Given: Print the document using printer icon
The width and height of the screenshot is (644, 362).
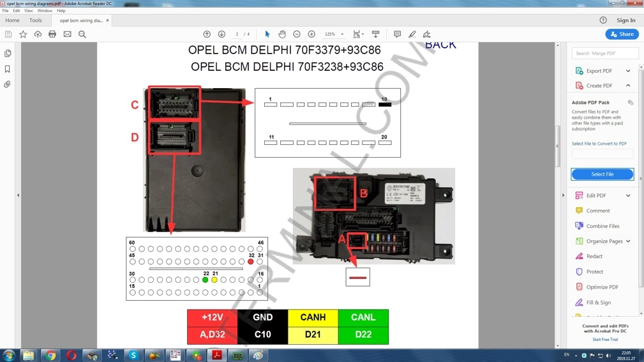Looking at the screenshot, I should pyautogui.click(x=52, y=34).
